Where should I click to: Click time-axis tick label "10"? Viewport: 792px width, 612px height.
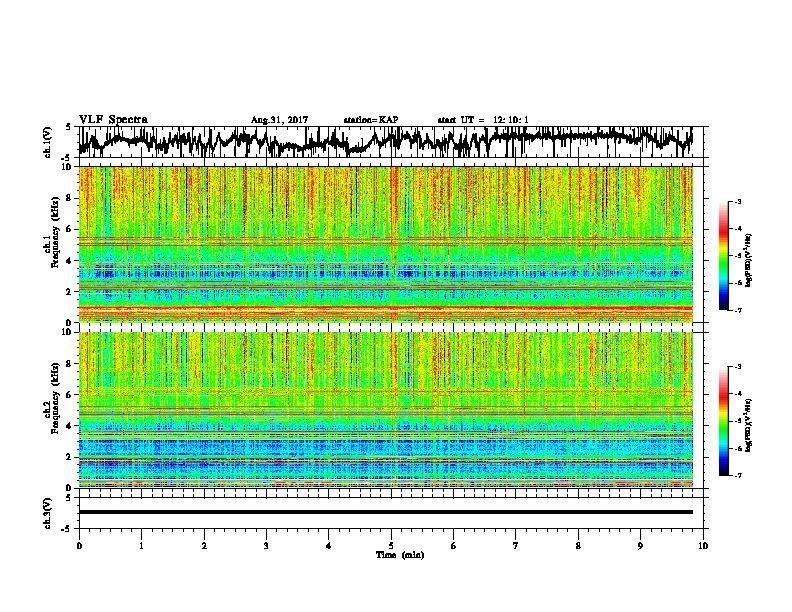click(703, 546)
